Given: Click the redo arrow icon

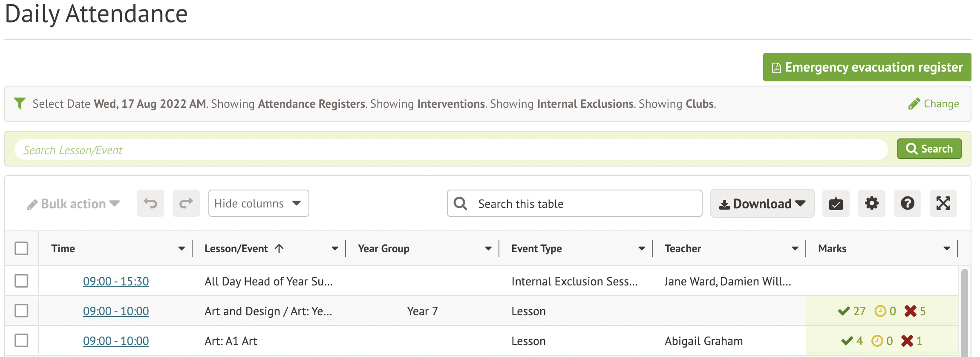Looking at the screenshot, I should point(186,203).
